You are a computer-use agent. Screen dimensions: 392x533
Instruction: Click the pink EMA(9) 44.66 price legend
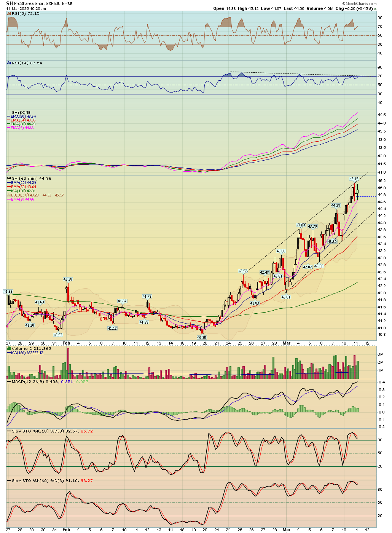22,199
